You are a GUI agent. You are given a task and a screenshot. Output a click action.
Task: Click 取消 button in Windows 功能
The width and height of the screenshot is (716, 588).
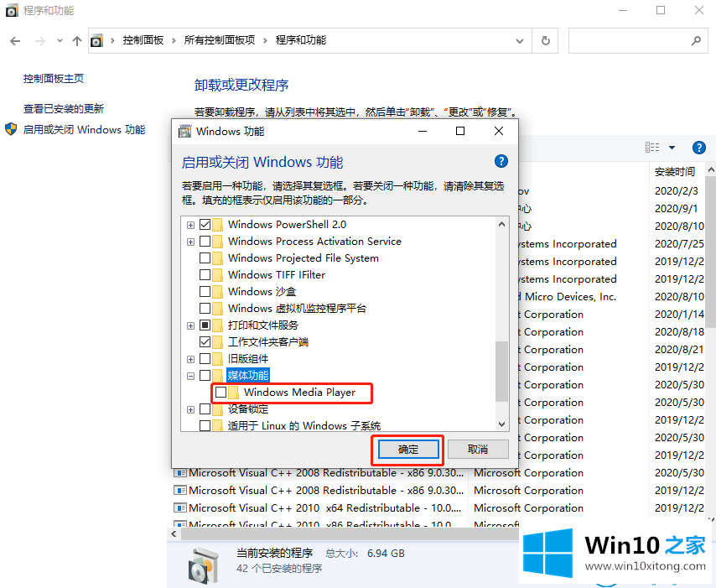(x=478, y=450)
